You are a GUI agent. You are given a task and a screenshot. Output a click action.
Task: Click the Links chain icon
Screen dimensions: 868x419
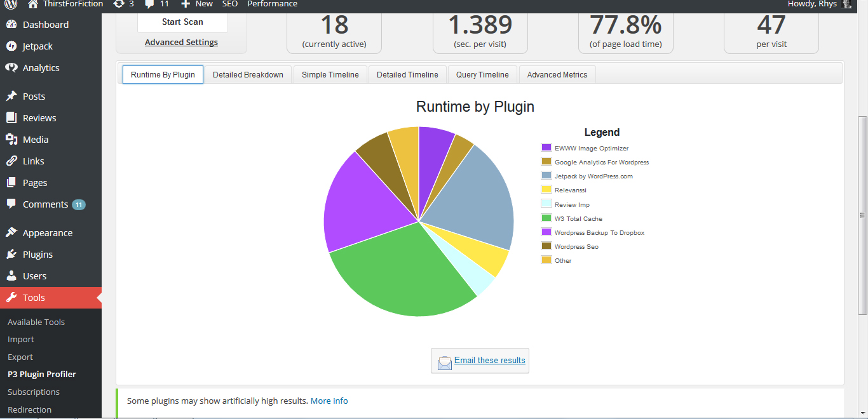click(11, 161)
